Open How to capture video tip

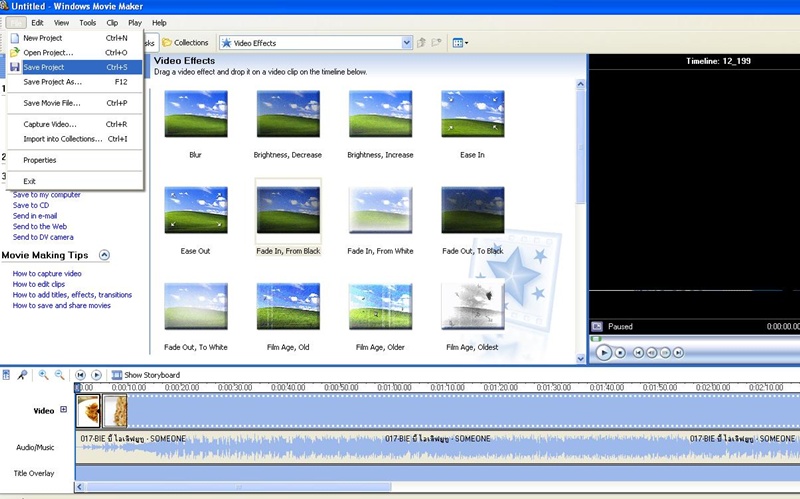tap(47, 273)
